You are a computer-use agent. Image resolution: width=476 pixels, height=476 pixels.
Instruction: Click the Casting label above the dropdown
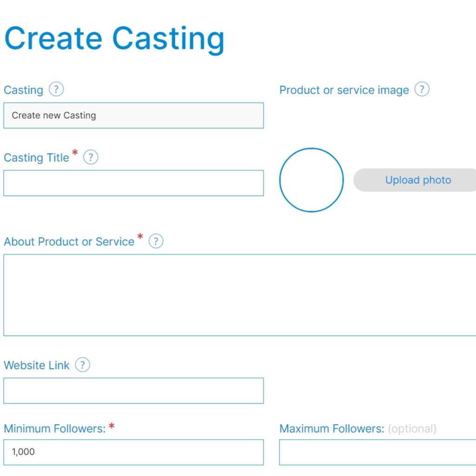pyautogui.click(x=23, y=90)
